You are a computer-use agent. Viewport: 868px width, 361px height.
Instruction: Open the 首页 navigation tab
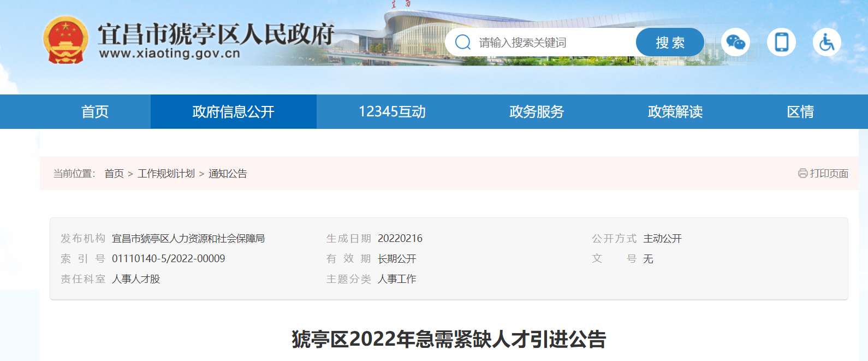point(95,111)
